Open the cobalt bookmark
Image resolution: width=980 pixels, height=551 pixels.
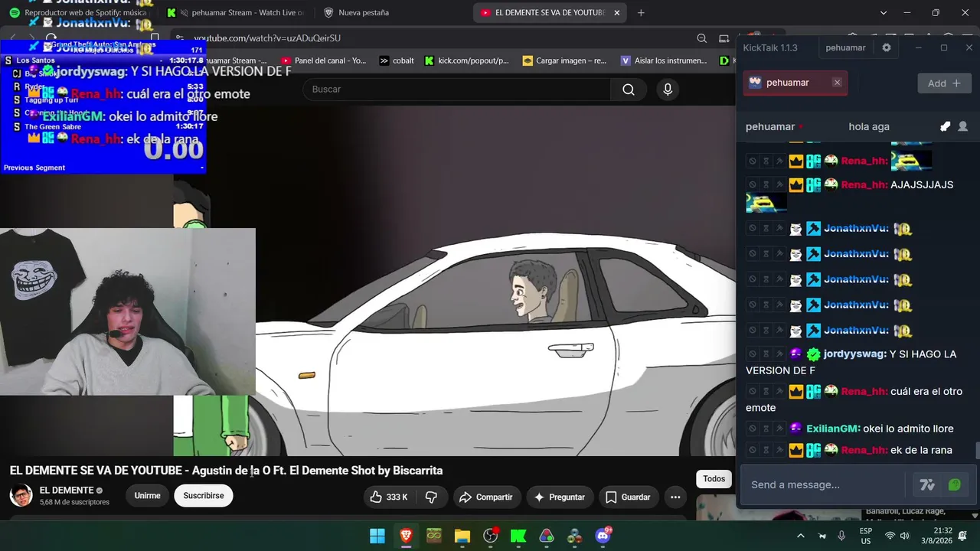397,60
